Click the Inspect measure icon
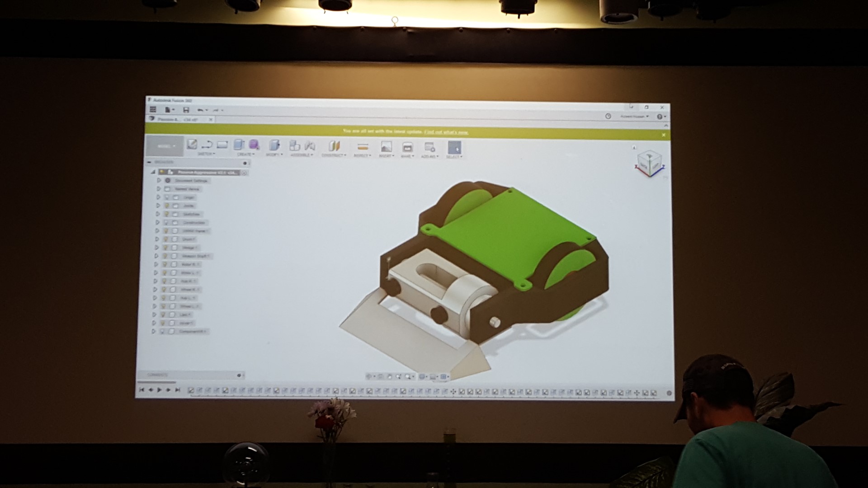The image size is (868, 488). pyautogui.click(x=362, y=146)
